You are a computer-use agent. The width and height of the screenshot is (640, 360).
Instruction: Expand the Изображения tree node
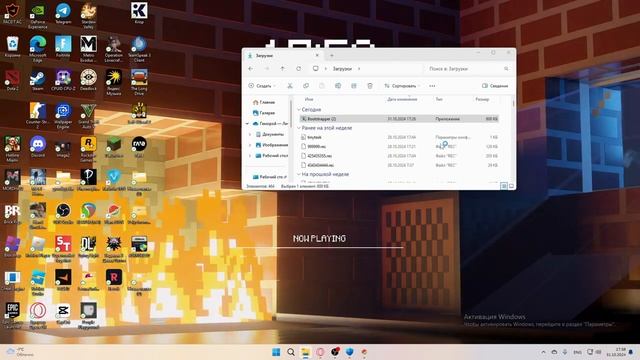click(250, 145)
